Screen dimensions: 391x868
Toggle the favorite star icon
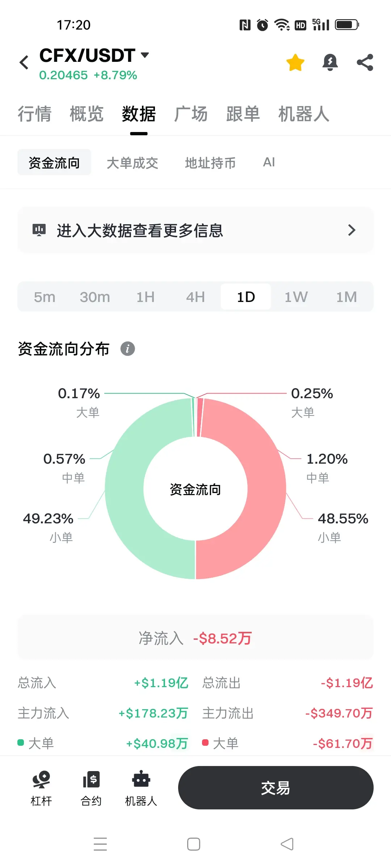pyautogui.click(x=295, y=63)
